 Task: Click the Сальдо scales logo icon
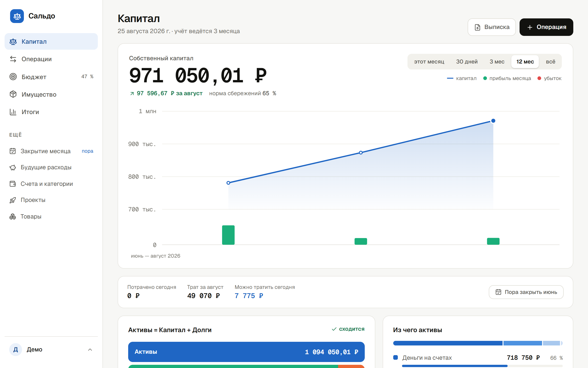(17, 16)
